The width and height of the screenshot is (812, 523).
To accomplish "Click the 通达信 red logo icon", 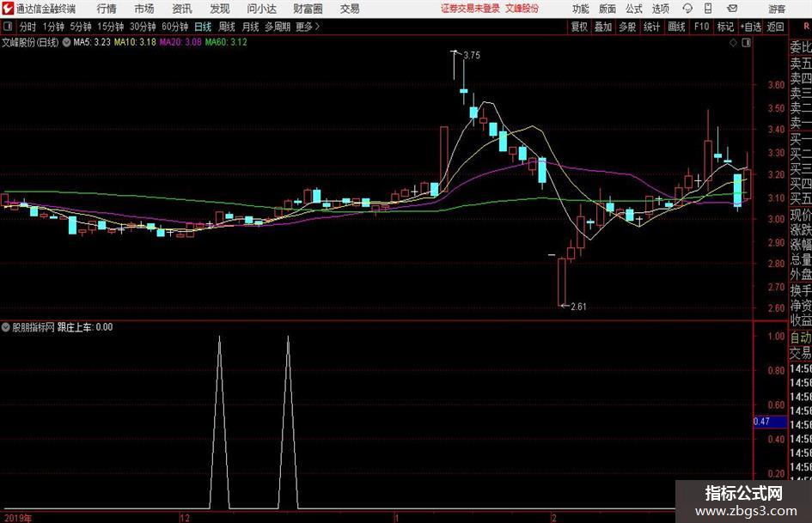I will [8, 9].
